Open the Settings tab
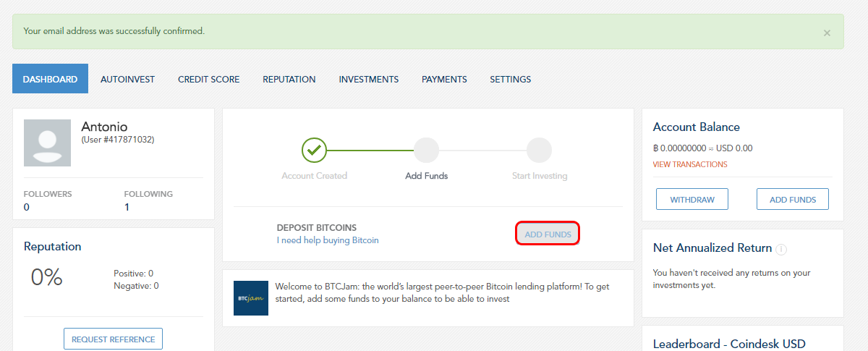 (x=510, y=79)
